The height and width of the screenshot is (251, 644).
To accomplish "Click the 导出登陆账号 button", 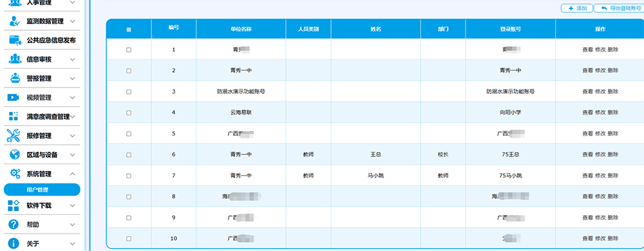I will click(619, 8).
